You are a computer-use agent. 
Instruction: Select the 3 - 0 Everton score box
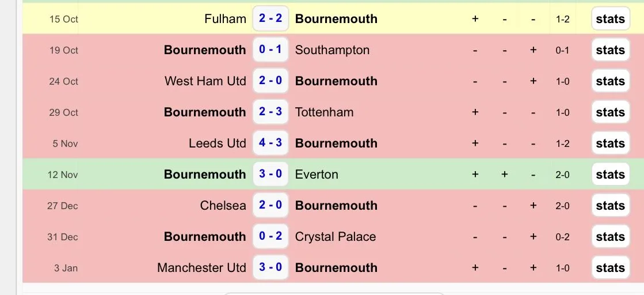pos(270,174)
